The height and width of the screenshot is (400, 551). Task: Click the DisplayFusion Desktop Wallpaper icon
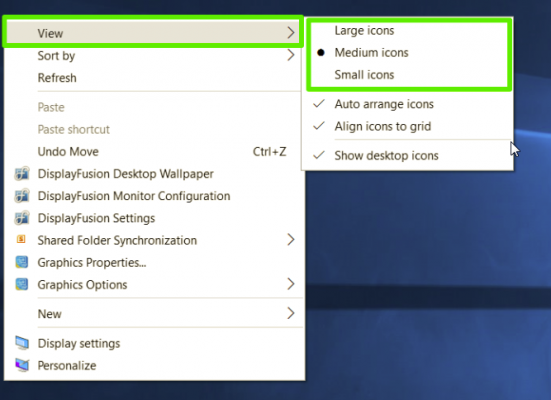click(x=22, y=174)
